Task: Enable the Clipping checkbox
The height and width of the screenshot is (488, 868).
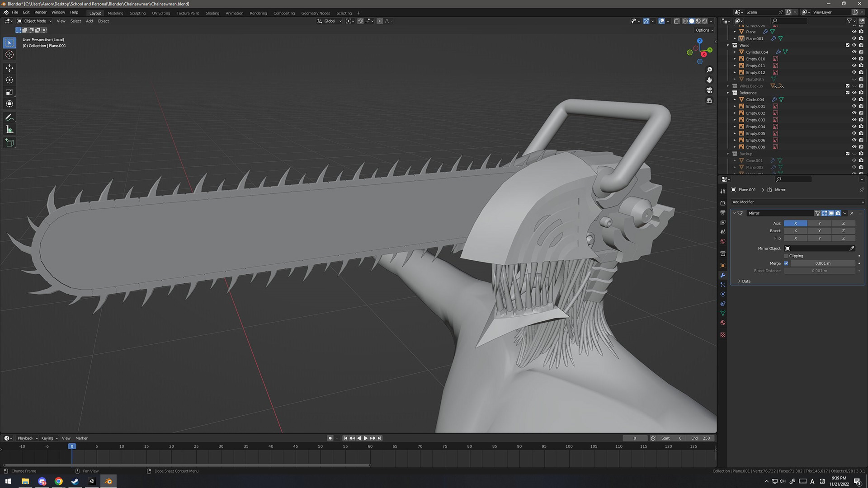Action: coord(786,256)
